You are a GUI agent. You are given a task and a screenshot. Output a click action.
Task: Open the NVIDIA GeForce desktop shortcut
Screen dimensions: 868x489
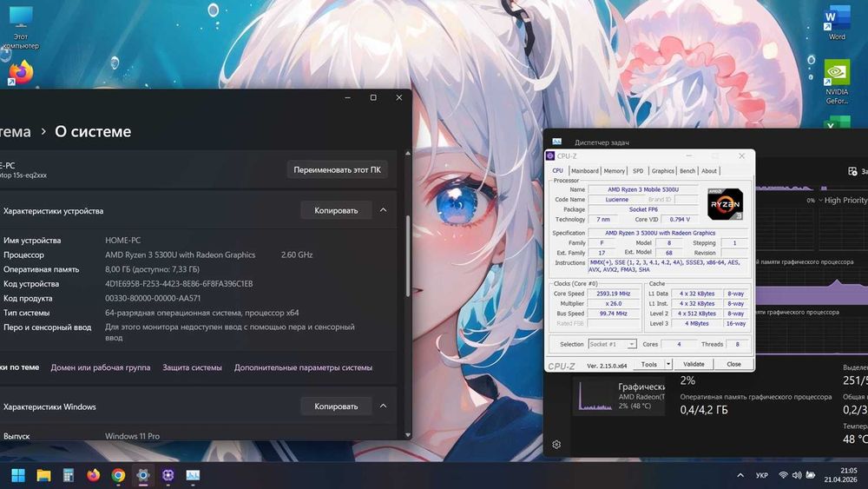coord(837,82)
